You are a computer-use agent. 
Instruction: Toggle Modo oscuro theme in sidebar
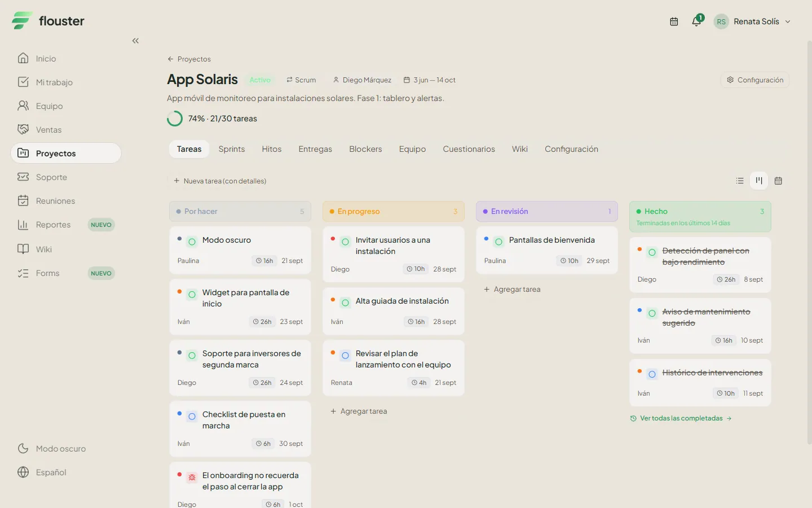(x=66, y=449)
